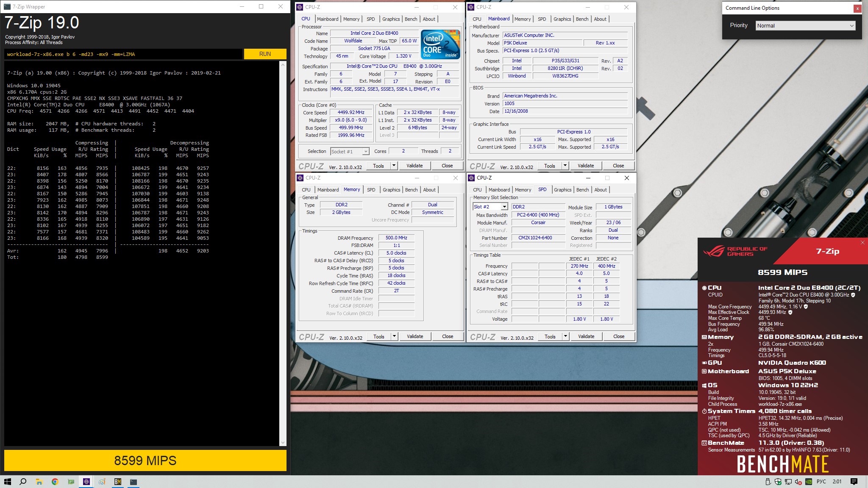Open SPD tab in CPU-Z Memory window

371,190
